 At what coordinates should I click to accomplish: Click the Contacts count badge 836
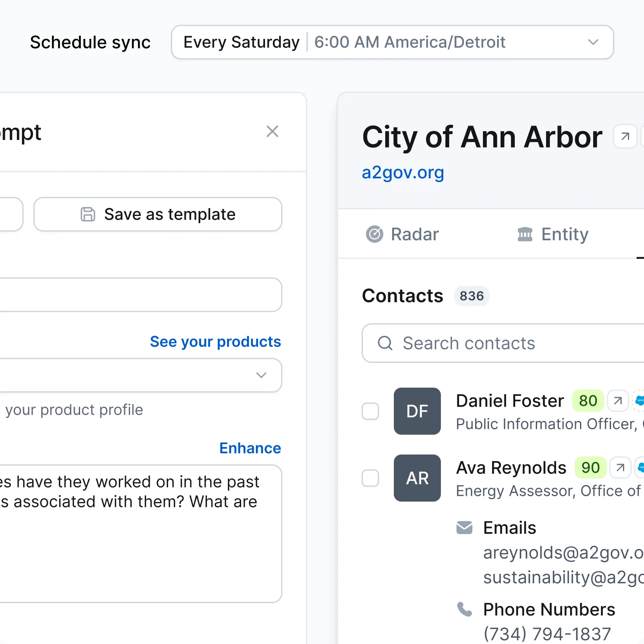(472, 296)
